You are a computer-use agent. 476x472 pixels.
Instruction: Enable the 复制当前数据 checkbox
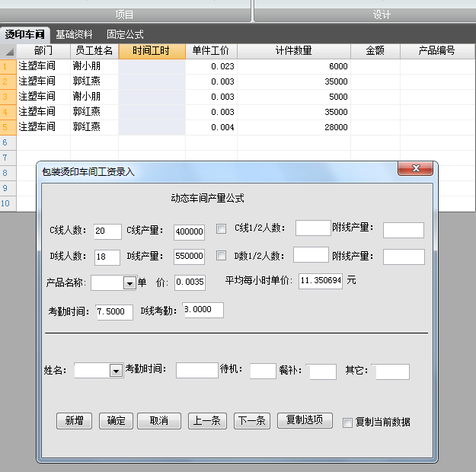pyautogui.click(x=347, y=423)
